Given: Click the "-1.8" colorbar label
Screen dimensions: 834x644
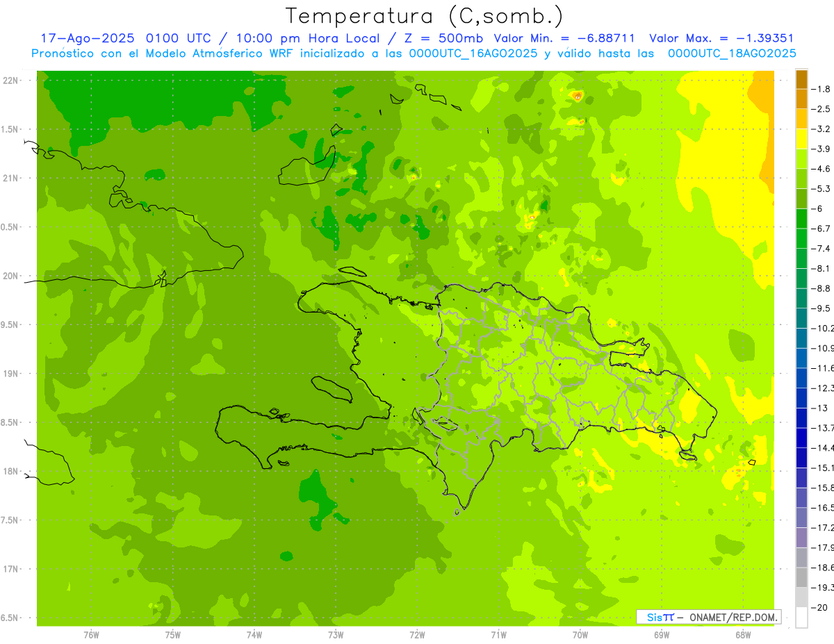Looking at the screenshot, I should click(822, 89).
